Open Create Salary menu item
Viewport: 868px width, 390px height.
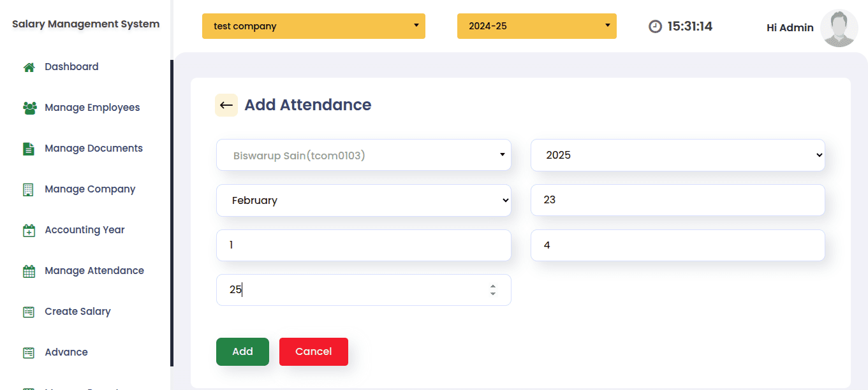pyautogui.click(x=78, y=312)
